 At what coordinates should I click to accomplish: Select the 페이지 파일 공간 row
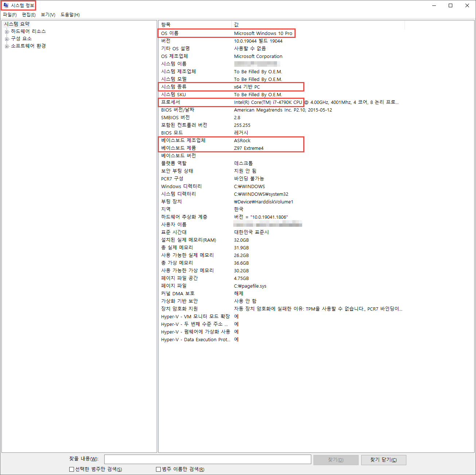click(282, 278)
